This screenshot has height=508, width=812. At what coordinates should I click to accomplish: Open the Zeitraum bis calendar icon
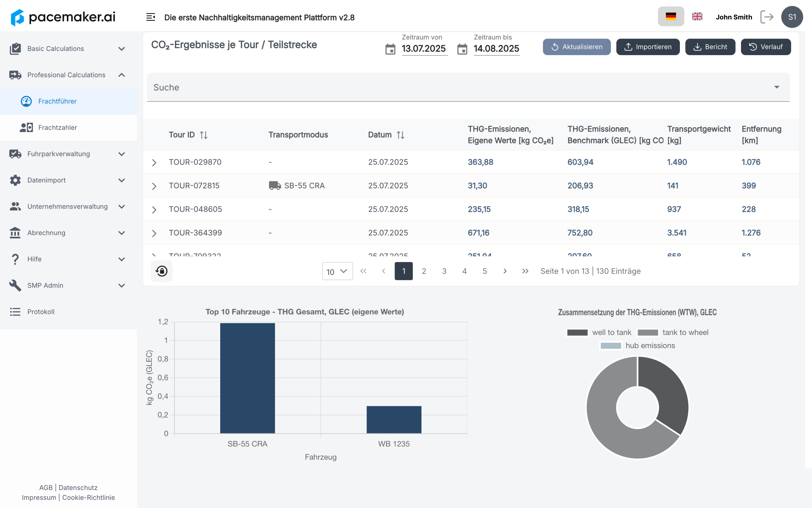click(462, 49)
